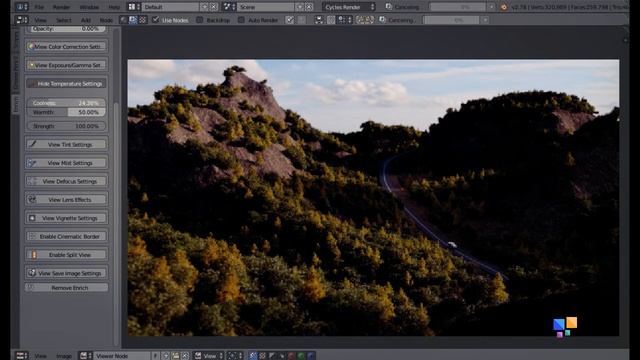Create a new image with plus icon
Screen dimensions: 640x360
point(166,356)
